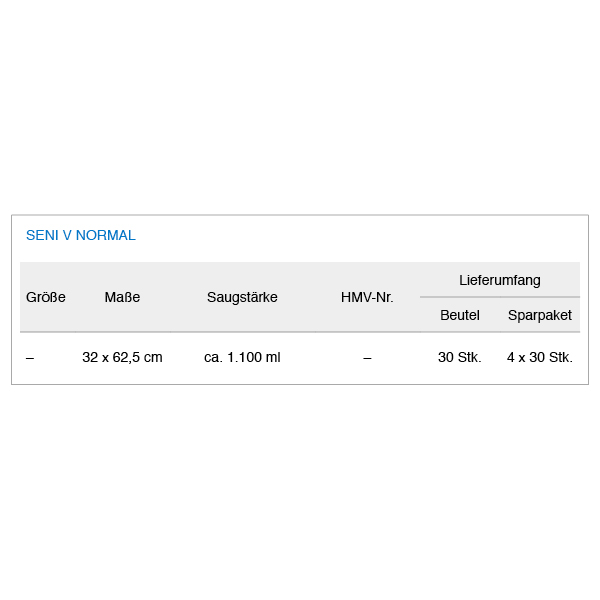Click the empty white area above the table panel
Viewport: 600px width, 600px height.
(x=300, y=107)
